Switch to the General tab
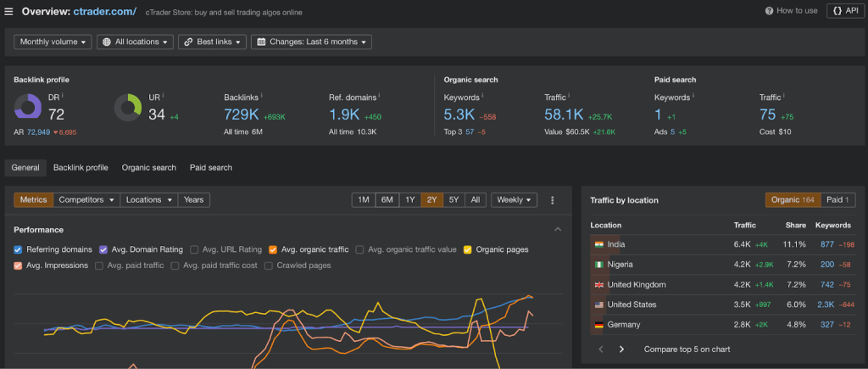The height and width of the screenshot is (369, 868). (25, 167)
